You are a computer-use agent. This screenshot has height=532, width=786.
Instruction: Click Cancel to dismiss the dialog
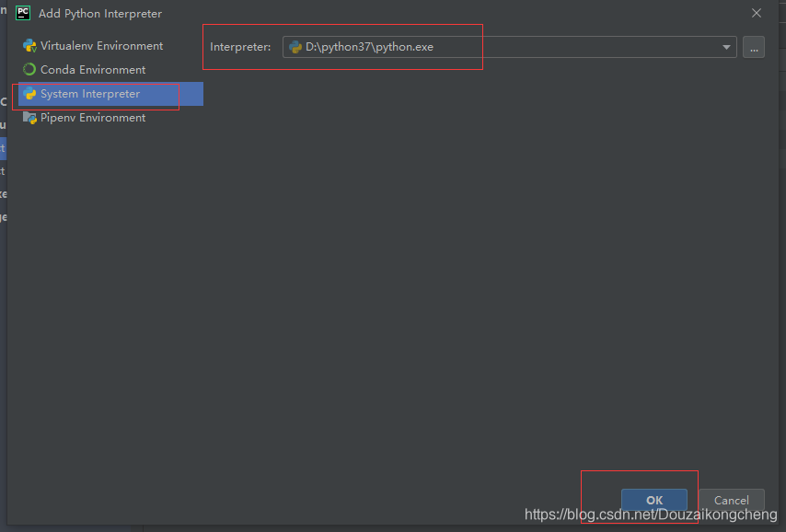pos(732,500)
